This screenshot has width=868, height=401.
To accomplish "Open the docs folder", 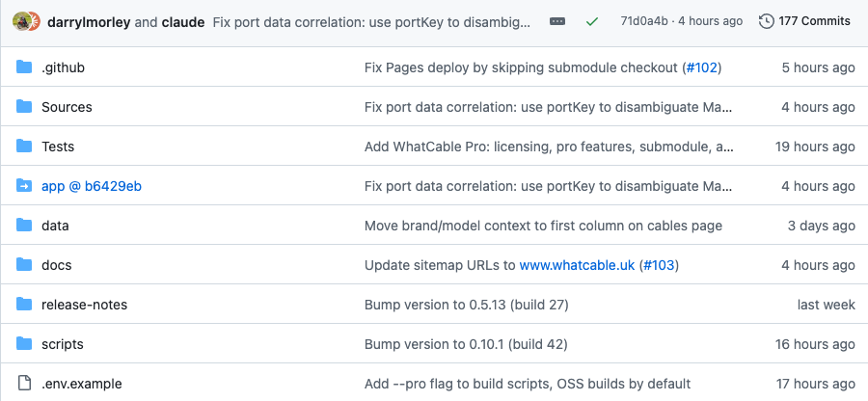I will [57, 265].
